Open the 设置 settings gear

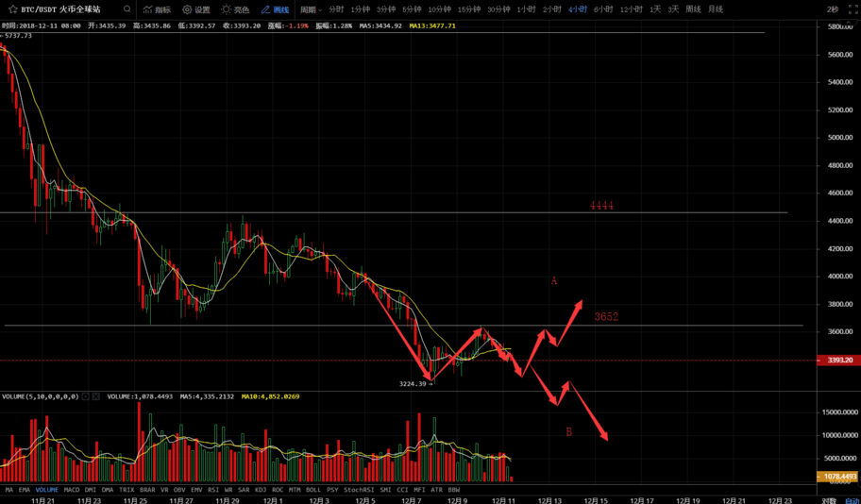196,9
